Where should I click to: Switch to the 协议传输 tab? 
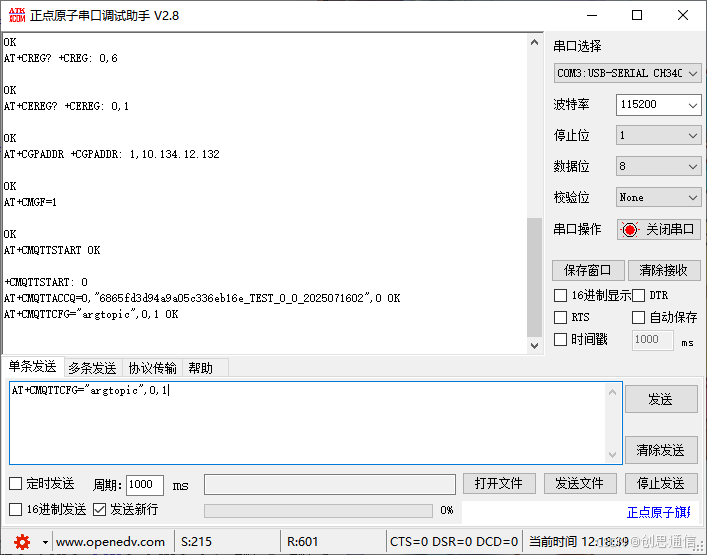pyautogui.click(x=152, y=368)
